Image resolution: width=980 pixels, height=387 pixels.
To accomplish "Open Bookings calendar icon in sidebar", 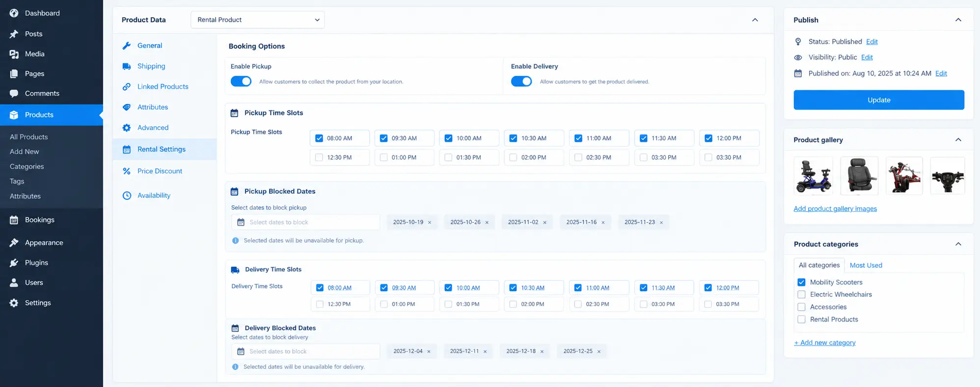I will pyautogui.click(x=14, y=220).
